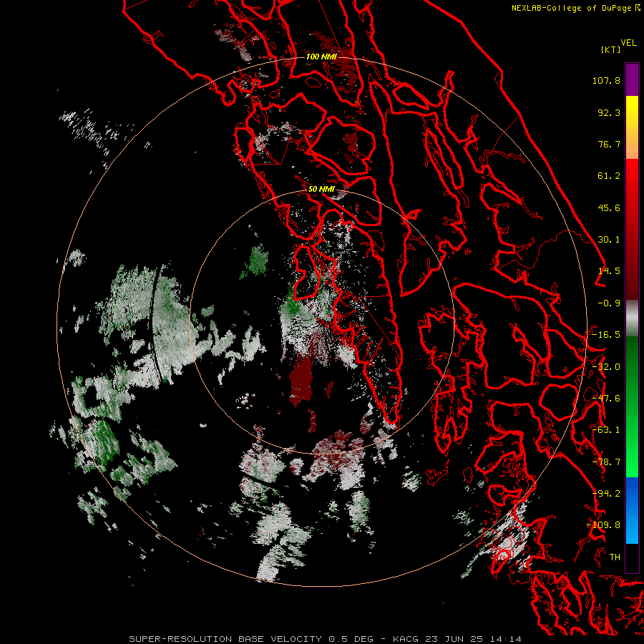Click the 92.3 velocity scale value

click(x=609, y=112)
